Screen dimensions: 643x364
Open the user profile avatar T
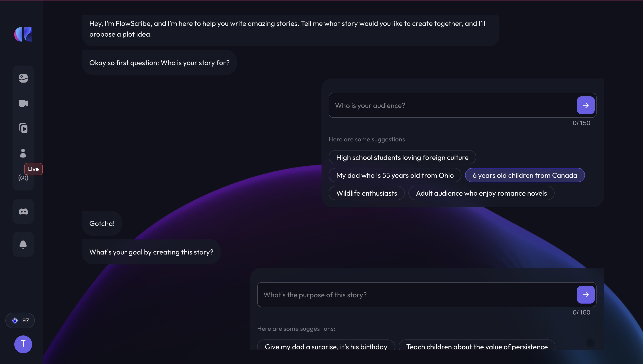(23, 344)
